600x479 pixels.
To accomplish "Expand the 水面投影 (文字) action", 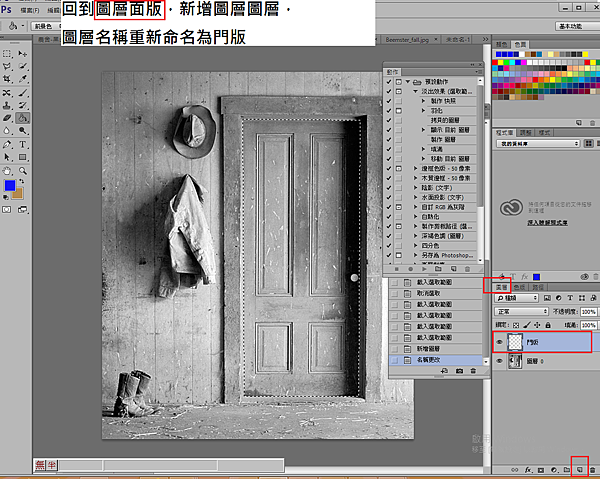I will (416, 197).
